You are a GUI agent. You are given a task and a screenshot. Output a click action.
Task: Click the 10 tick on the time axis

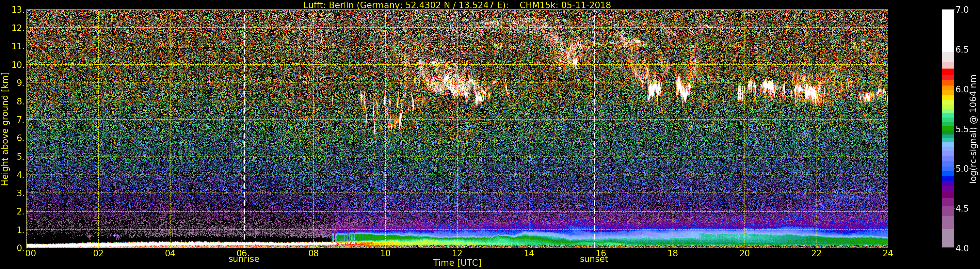(x=385, y=253)
